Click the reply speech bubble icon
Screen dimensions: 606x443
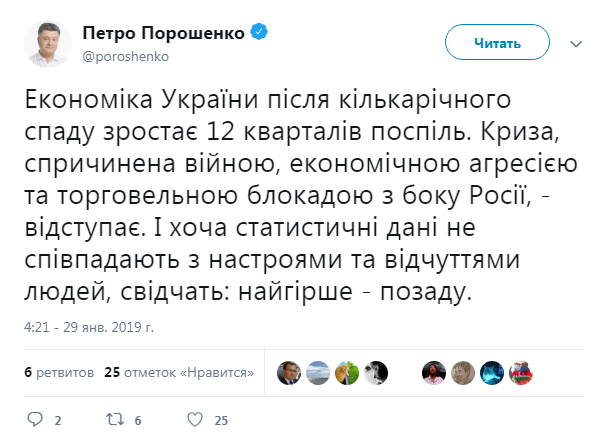pos(35,418)
